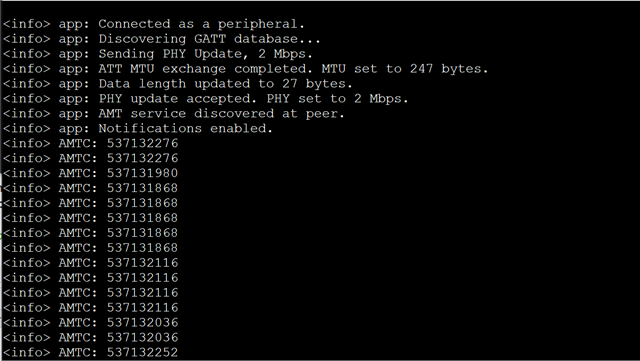Select the 'AMT service discovered at peer.' line

click(173, 114)
